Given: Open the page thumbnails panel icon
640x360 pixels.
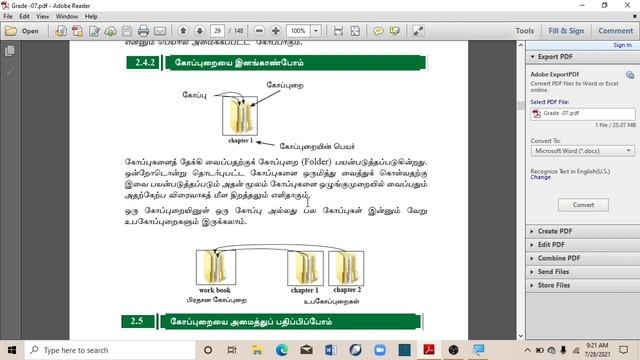Looking at the screenshot, I should [10, 51].
